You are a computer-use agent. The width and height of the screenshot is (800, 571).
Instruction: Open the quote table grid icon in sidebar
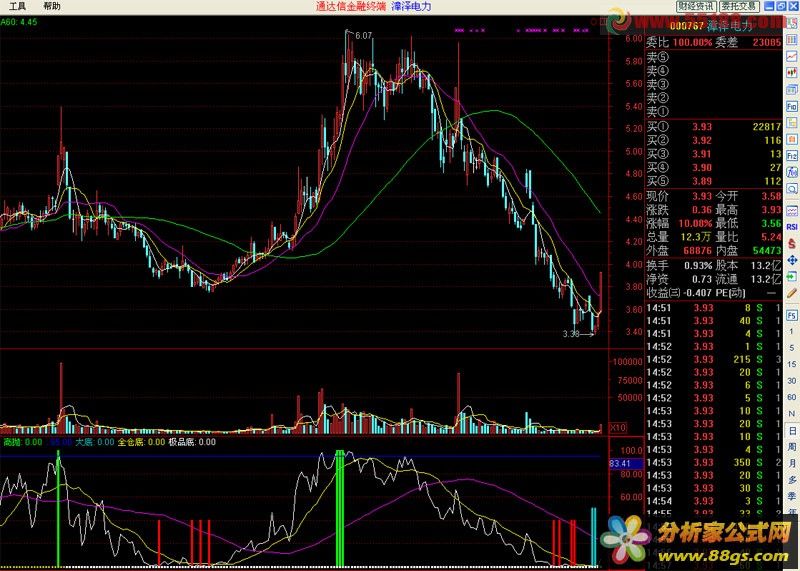(x=792, y=40)
